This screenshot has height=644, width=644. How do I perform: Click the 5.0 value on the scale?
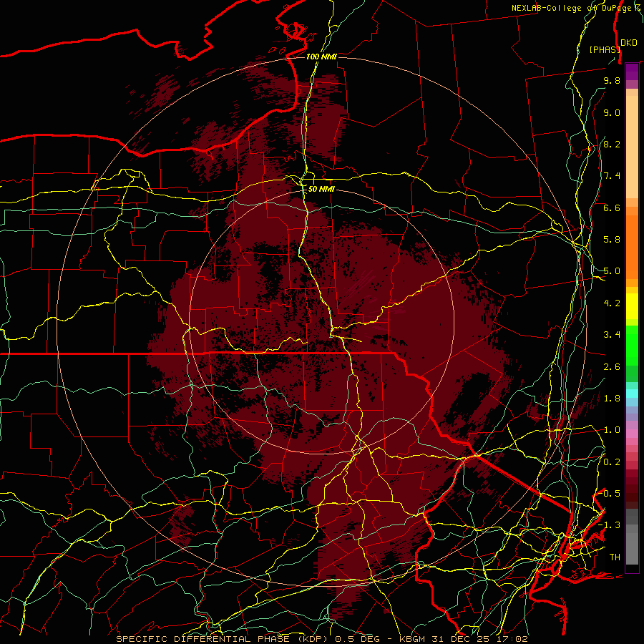click(x=612, y=271)
